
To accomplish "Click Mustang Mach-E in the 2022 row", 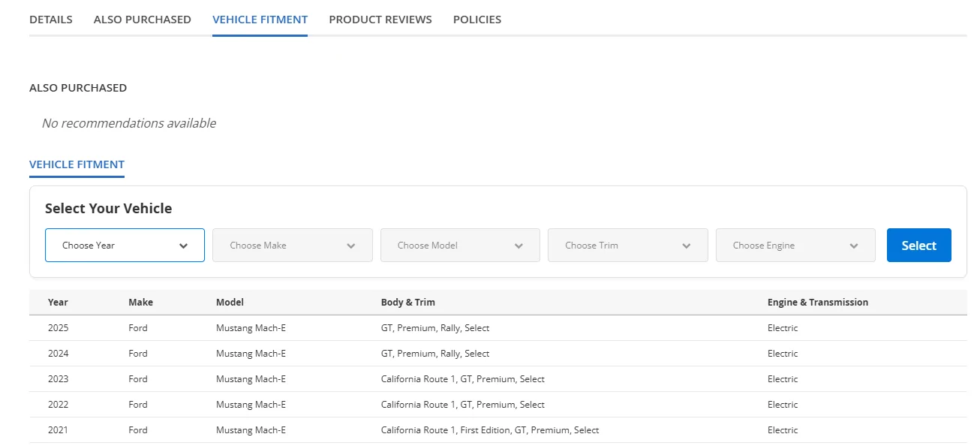I will point(251,405).
